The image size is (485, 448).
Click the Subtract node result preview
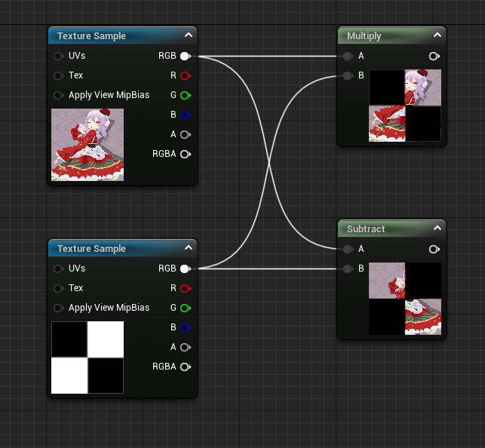click(x=405, y=299)
